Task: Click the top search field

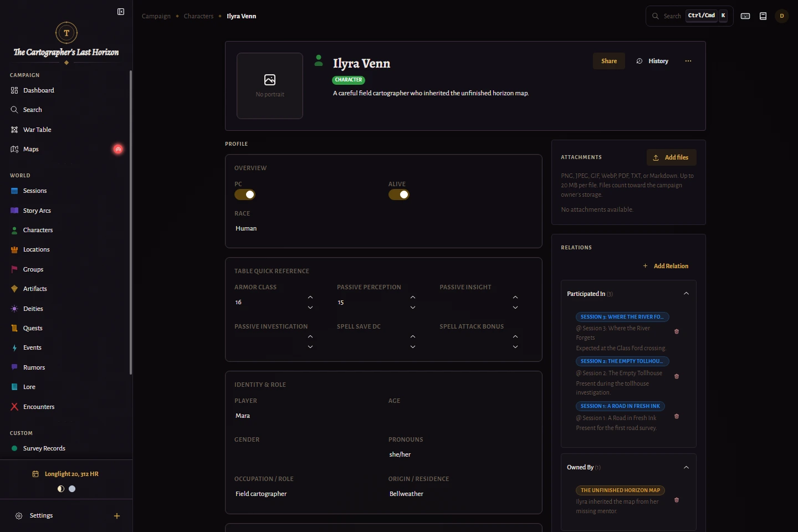Action: (x=689, y=16)
